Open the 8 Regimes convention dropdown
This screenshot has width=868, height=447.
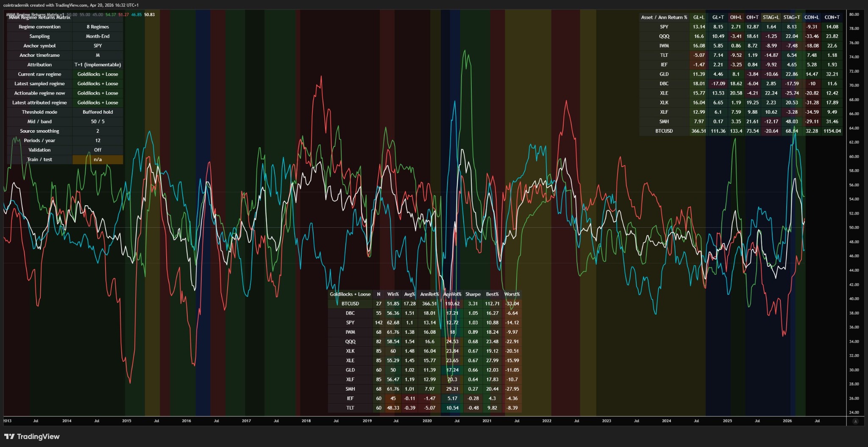point(97,26)
